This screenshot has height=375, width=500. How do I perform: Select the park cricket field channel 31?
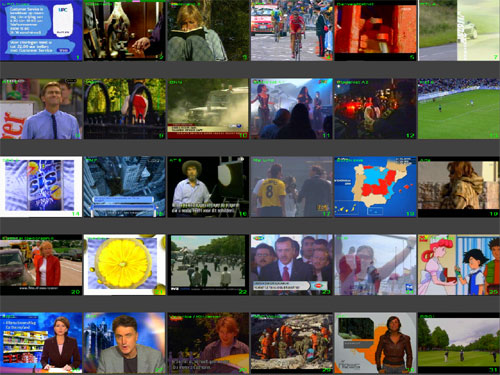tap(459, 343)
